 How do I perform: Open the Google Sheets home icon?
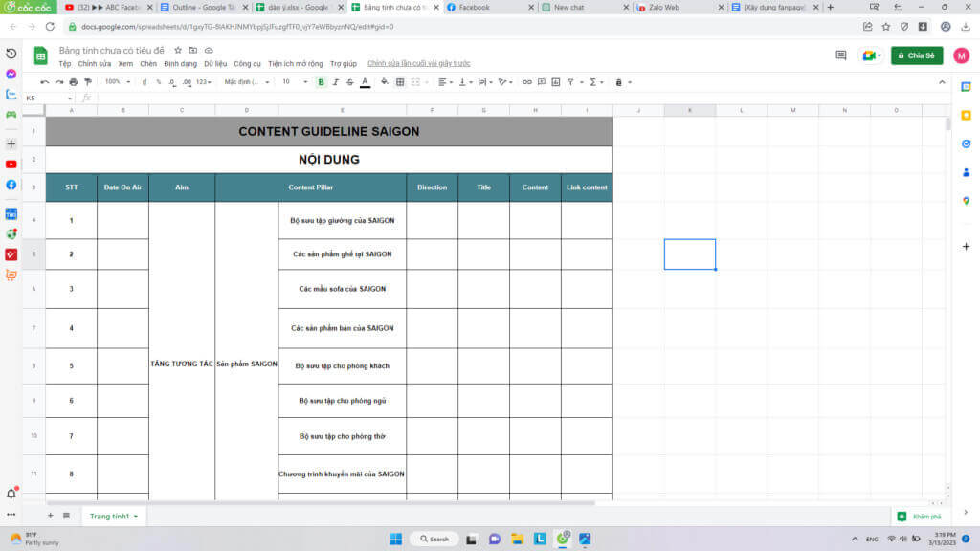tap(40, 55)
